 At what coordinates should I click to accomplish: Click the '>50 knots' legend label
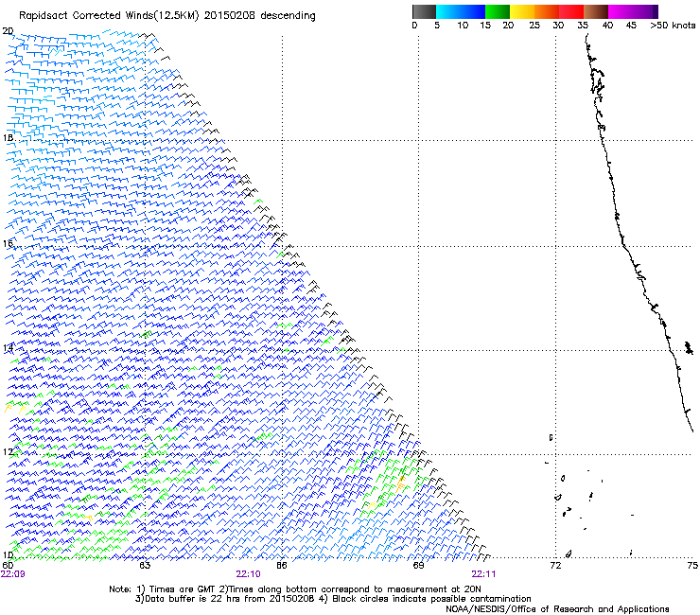click(x=673, y=26)
